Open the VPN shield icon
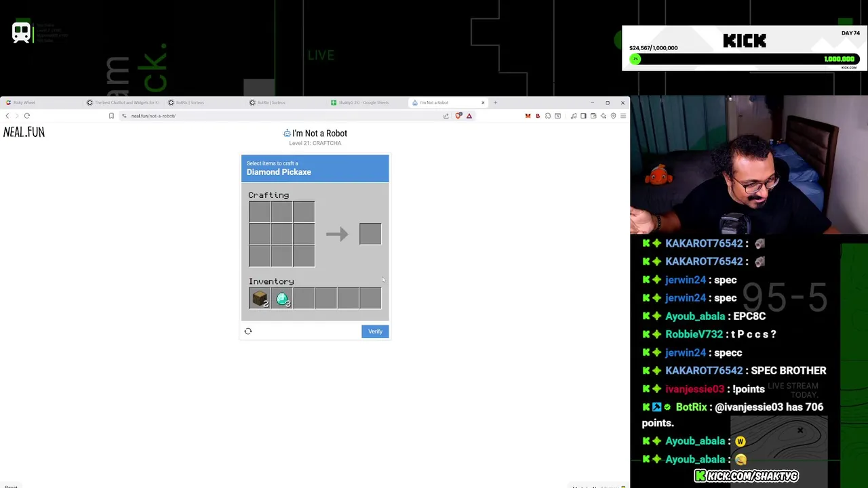The image size is (868, 488). click(613, 116)
